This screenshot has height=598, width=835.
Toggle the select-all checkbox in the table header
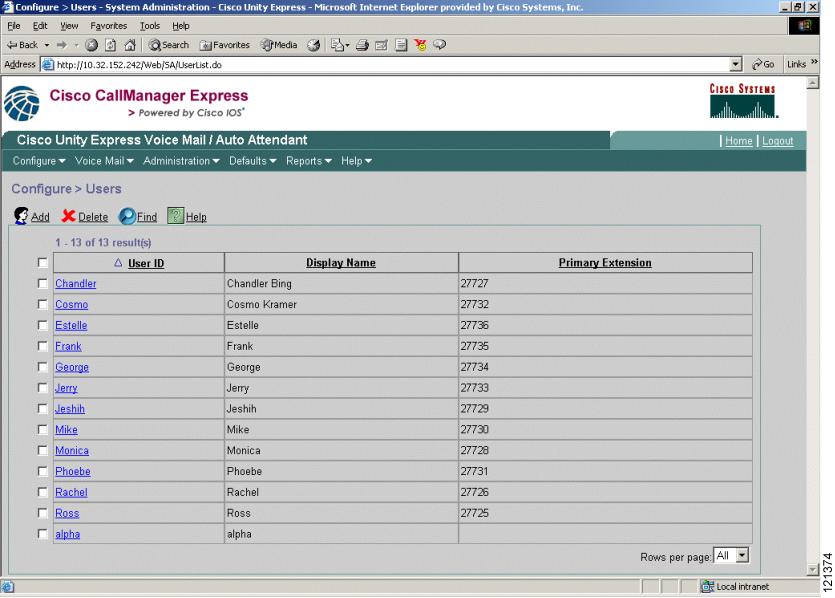(43, 263)
